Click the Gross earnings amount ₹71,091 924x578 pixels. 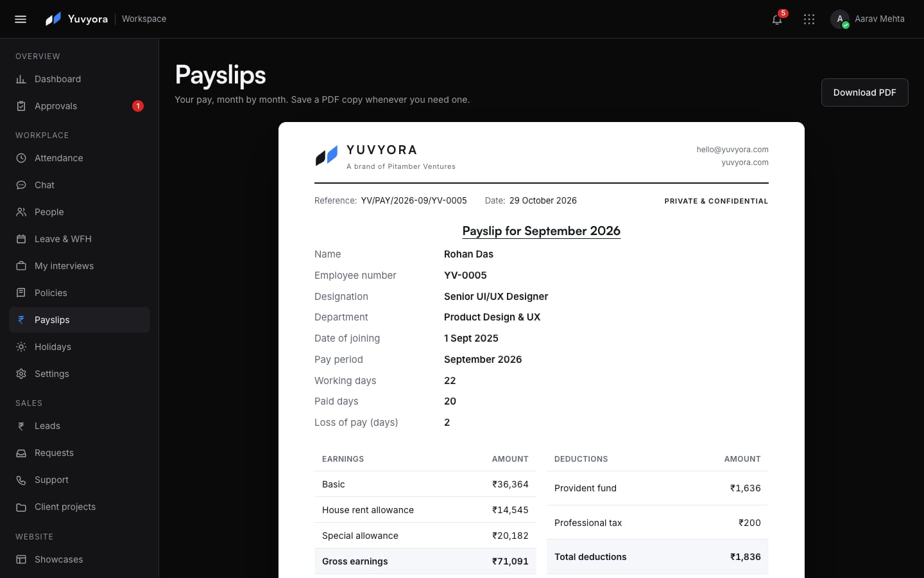pos(510,561)
